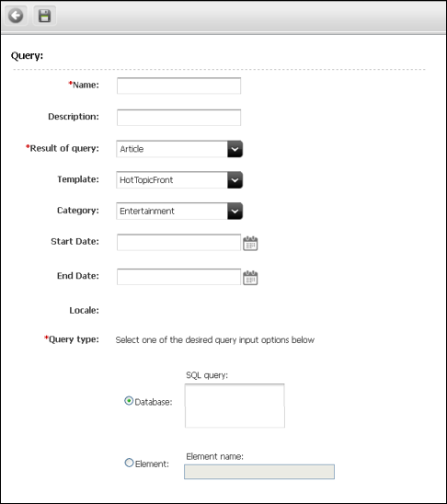The width and height of the screenshot is (447, 504).
Task: Select the Database query type radio
Action: [129, 401]
